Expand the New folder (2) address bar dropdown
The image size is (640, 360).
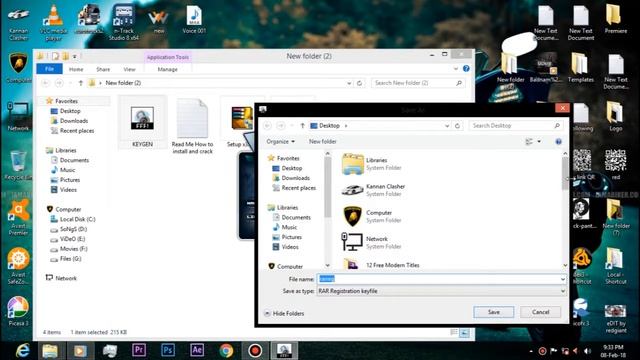coord(349,83)
